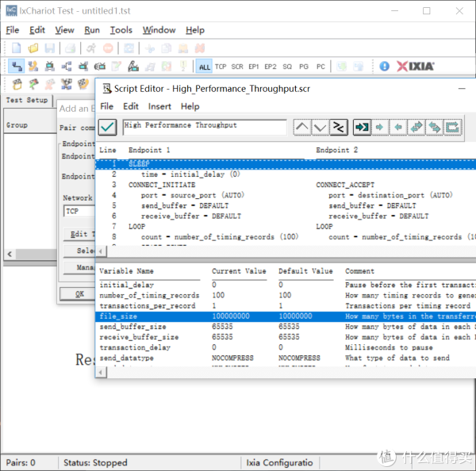
Task: Click the second pair icon after Add Pair
Action: coord(33,66)
